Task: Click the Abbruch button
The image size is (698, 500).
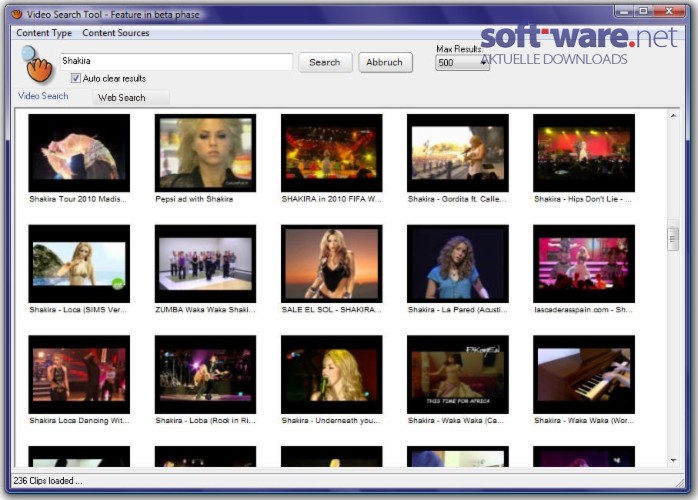Action: [x=385, y=62]
